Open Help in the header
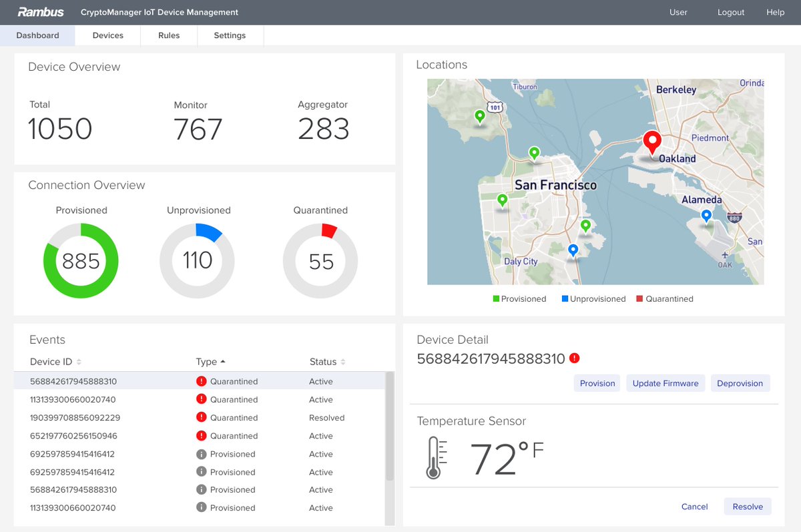The image size is (801, 532). click(776, 12)
